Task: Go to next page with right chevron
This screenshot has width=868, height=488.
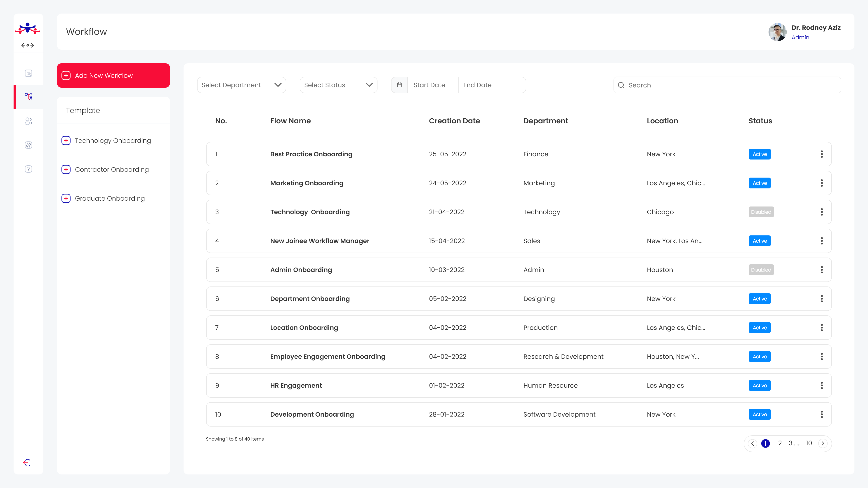Action: click(x=823, y=443)
